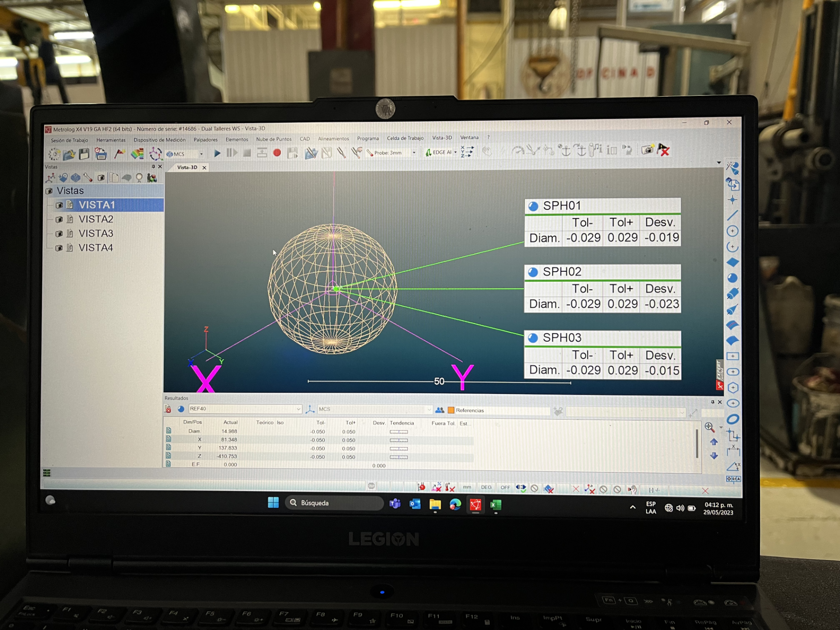Screen dimensions: 840x630
Task: Open the Alineamientos menu
Action: click(333, 139)
